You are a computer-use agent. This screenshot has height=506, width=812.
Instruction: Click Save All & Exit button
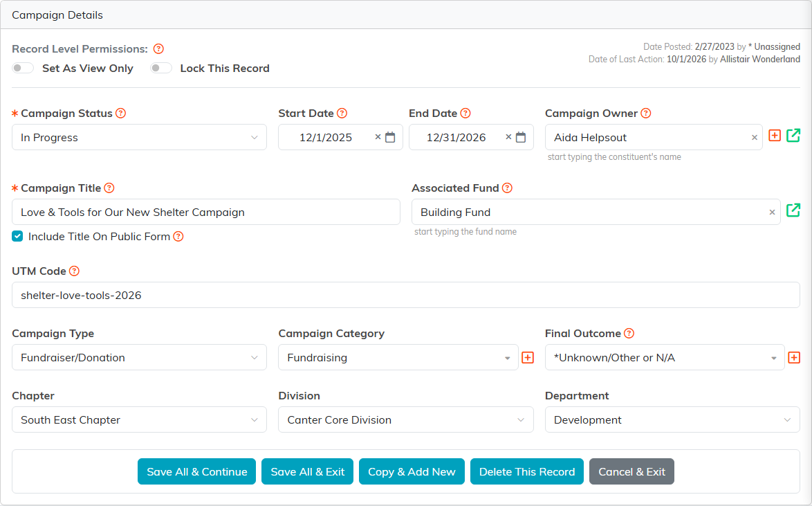click(x=308, y=471)
